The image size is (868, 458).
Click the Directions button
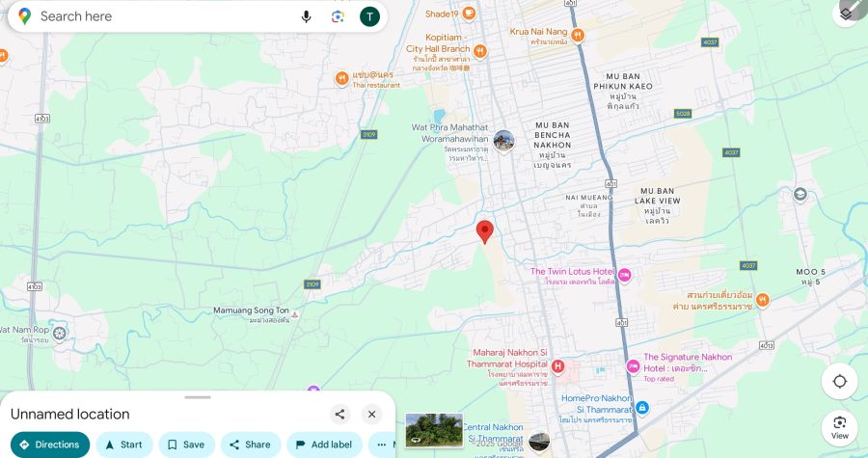point(49,445)
